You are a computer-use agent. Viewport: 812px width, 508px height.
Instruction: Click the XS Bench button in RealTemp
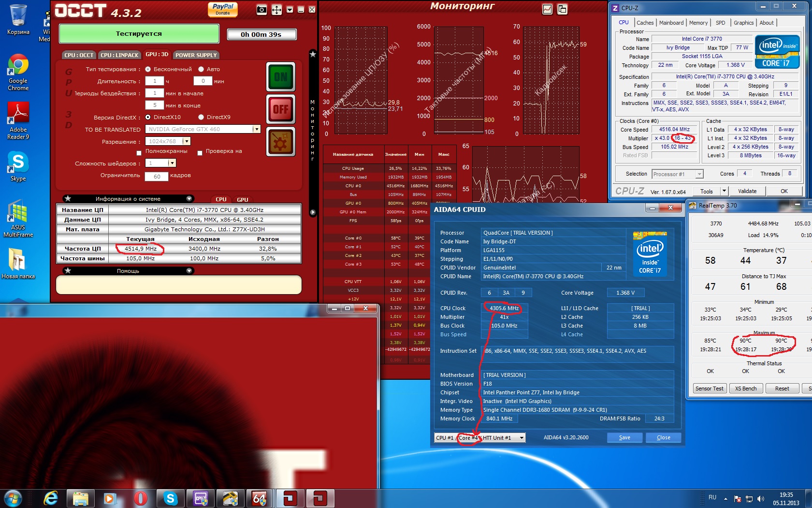pos(746,388)
